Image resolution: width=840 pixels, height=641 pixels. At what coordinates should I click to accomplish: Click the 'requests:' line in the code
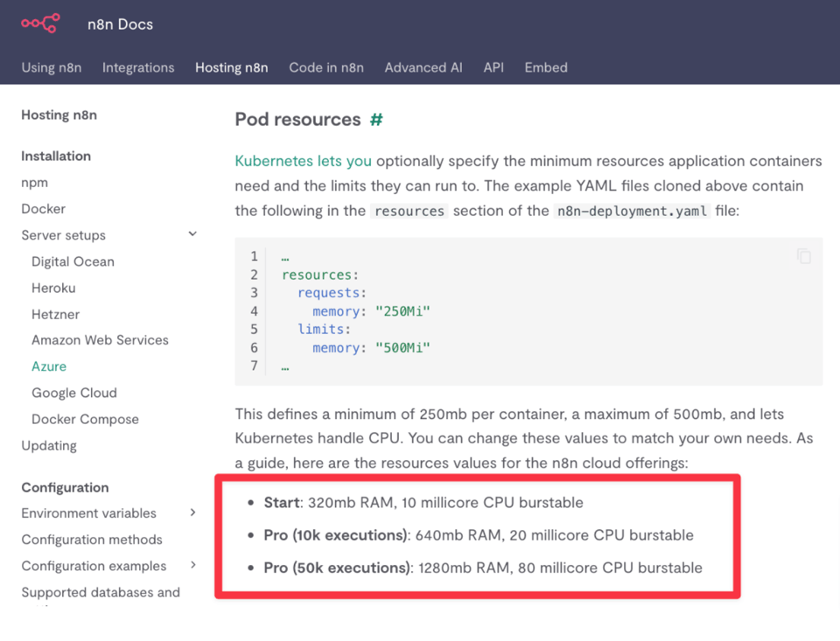(x=332, y=293)
